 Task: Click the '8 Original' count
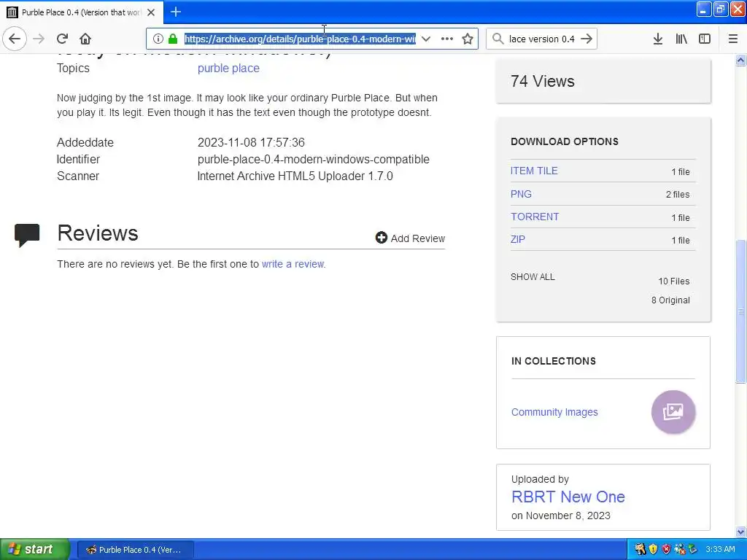(670, 300)
